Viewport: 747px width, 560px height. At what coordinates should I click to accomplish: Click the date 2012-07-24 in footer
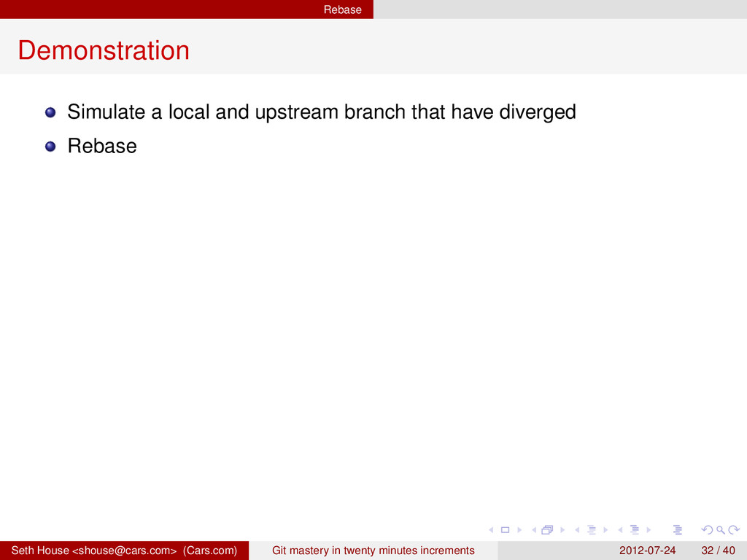click(x=648, y=551)
